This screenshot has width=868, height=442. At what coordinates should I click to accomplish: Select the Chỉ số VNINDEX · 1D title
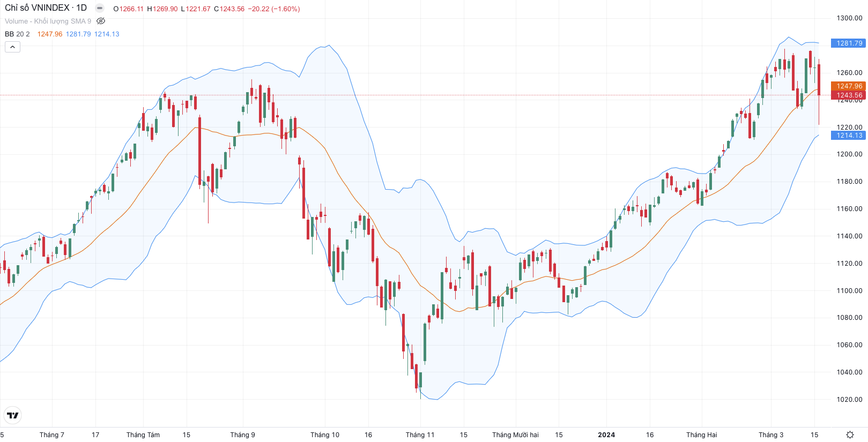pyautogui.click(x=46, y=8)
